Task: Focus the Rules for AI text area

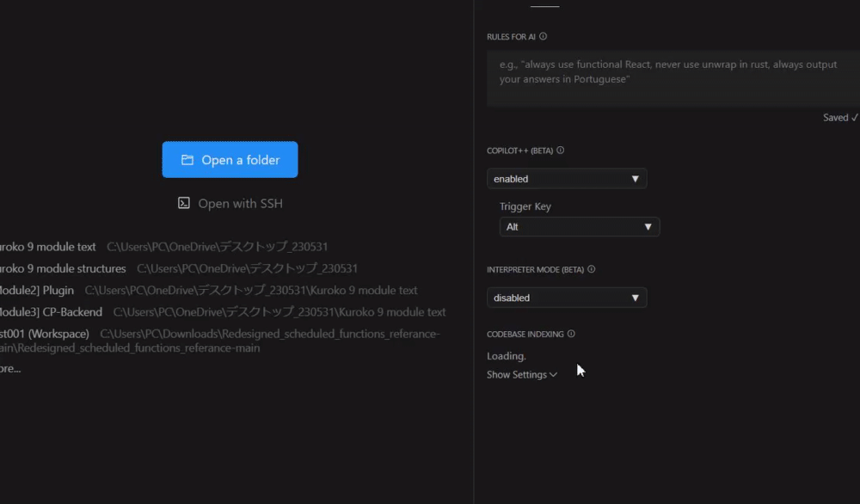Action: pos(673,78)
